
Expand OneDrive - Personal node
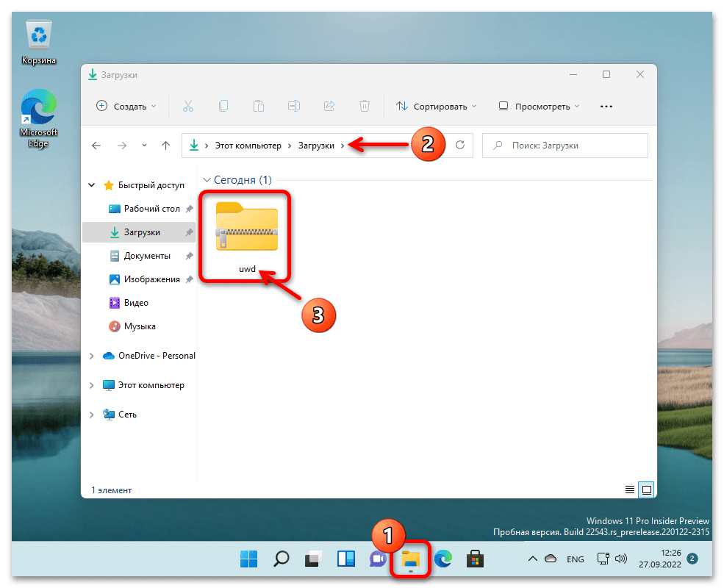[92, 356]
